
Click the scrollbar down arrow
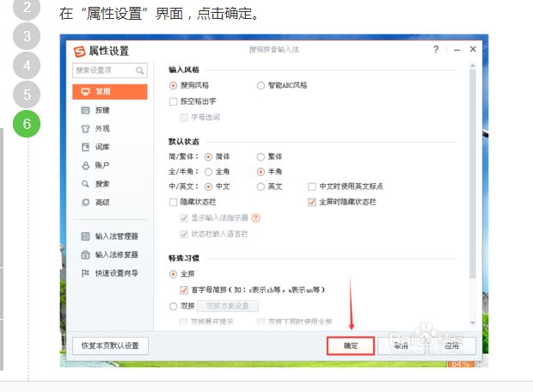click(473, 322)
